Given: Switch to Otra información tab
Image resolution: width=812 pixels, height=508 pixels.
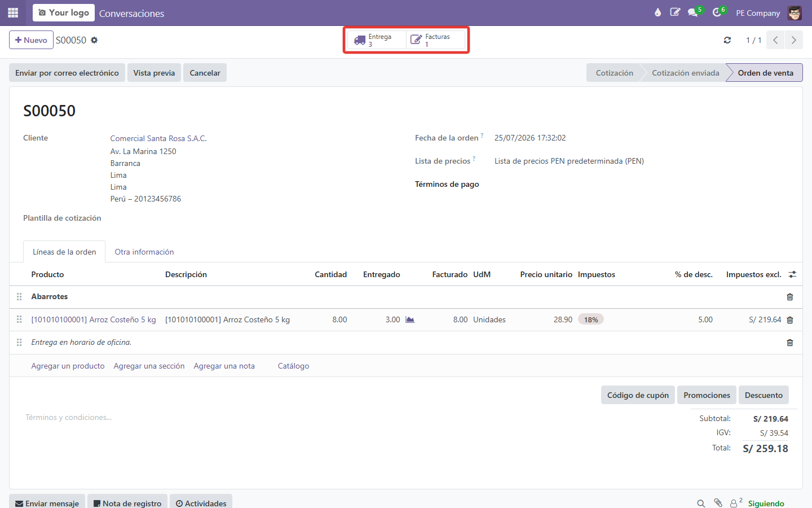Looking at the screenshot, I should 144,252.
